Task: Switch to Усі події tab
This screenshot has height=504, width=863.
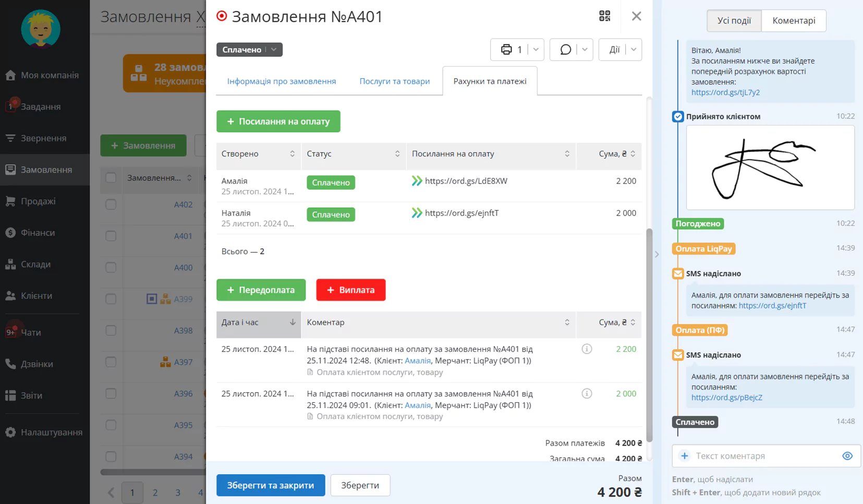Action: click(734, 20)
